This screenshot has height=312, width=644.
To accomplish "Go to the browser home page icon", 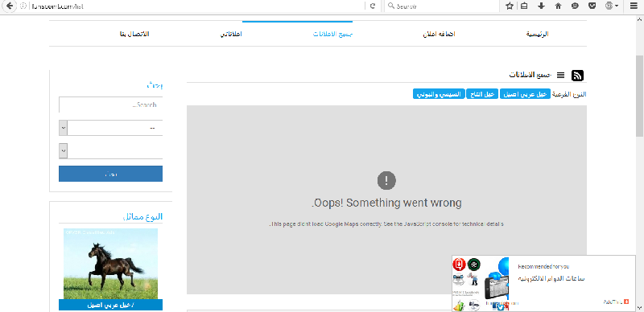I will click(558, 6).
